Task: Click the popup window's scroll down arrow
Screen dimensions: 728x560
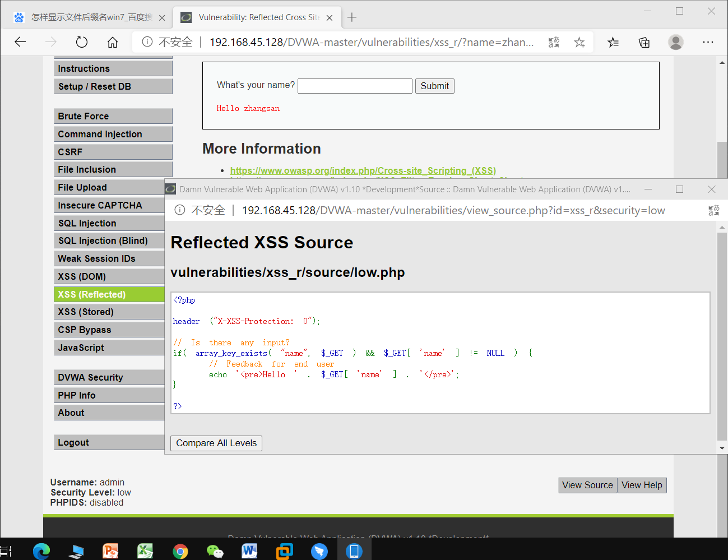Action: pyautogui.click(x=722, y=448)
